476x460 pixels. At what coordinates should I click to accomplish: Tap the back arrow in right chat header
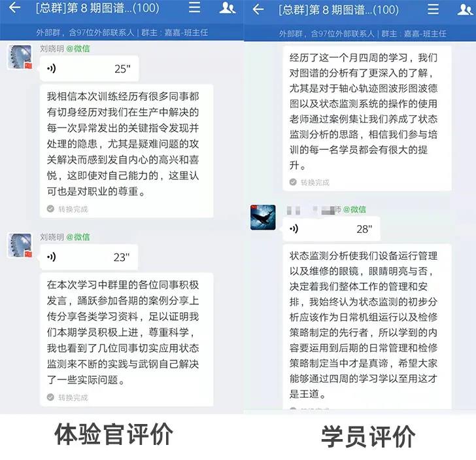pyautogui.click(x=258, y=9)
